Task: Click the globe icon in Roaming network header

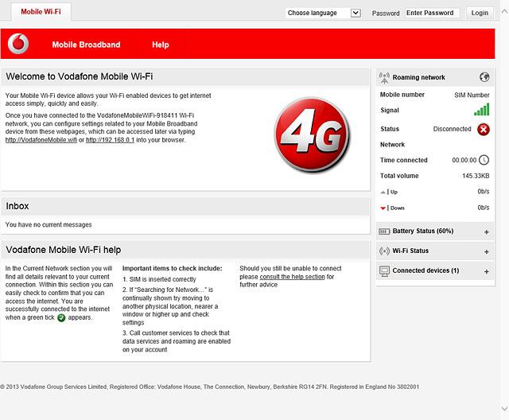Action: click(x=484, y=77)
